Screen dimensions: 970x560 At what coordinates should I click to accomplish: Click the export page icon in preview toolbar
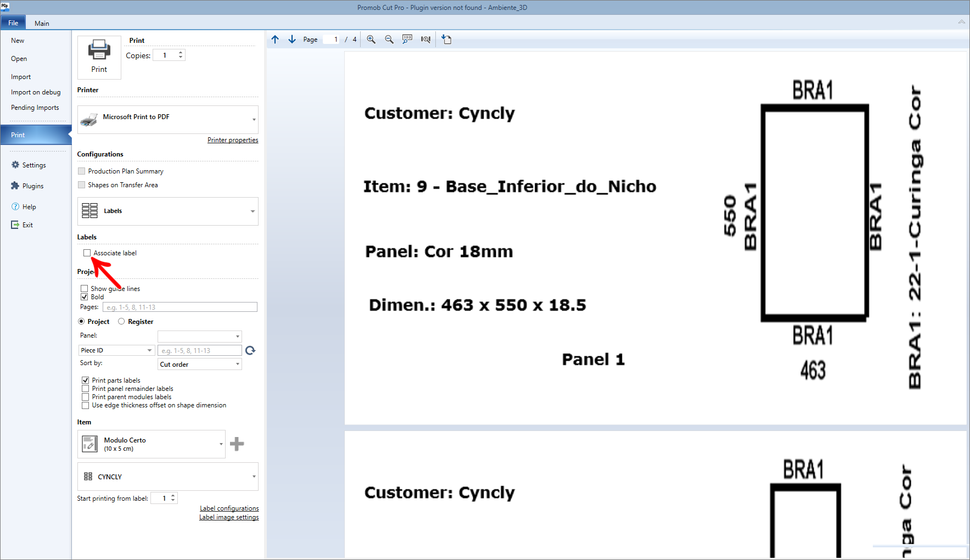click(x=447, y=39)
